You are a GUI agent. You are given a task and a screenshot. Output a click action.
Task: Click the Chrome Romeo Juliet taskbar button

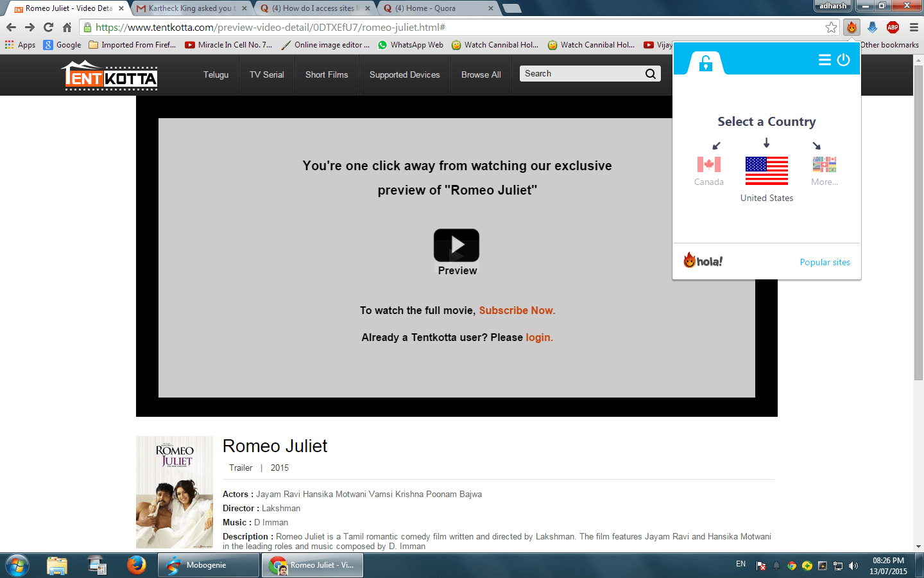coord(312,565)
